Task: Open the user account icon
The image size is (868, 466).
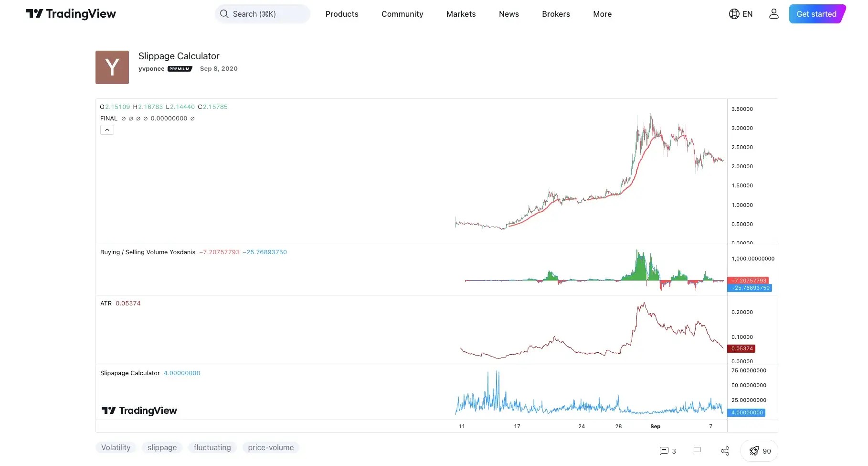Action: click(x=773, y=14)
